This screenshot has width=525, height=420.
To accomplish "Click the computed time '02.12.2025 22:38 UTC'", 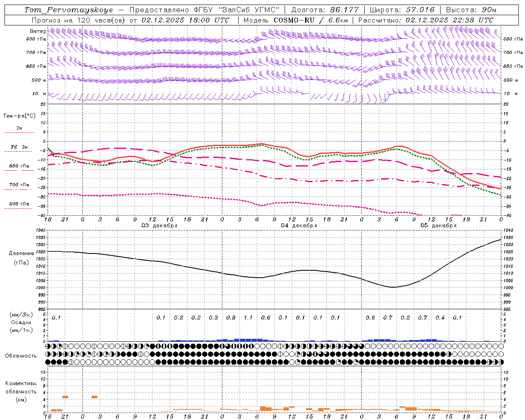I will (x=450, y=20).
